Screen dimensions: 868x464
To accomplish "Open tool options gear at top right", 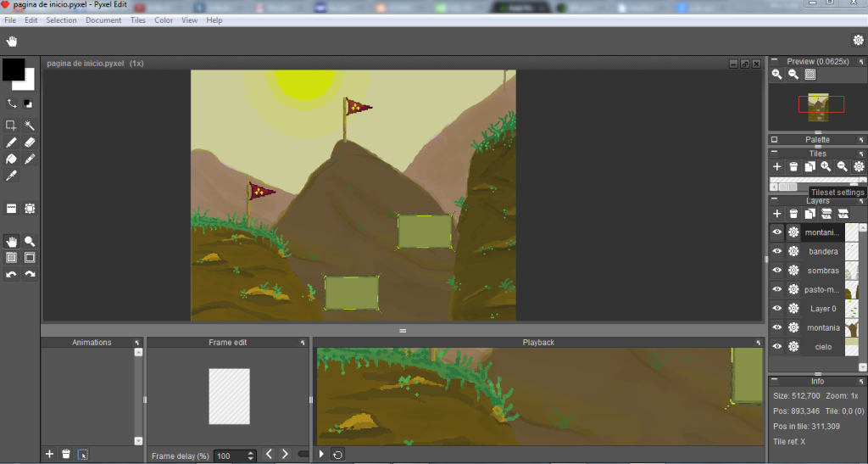I will pyautogui.click(x=858, y=41).
